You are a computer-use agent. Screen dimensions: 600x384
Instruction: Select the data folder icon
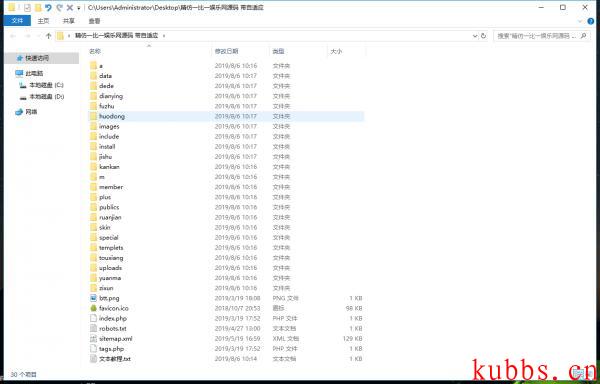[x=93, y=76]
